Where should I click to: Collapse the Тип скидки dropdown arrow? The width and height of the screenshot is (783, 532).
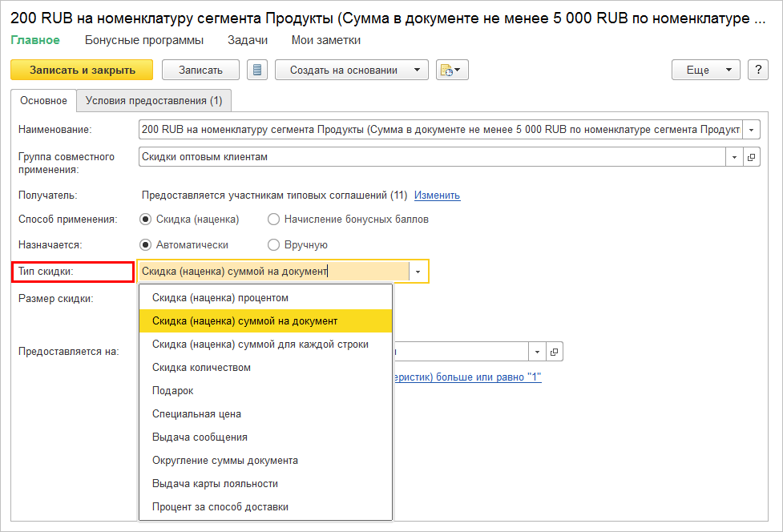click(x=418, y=272)
